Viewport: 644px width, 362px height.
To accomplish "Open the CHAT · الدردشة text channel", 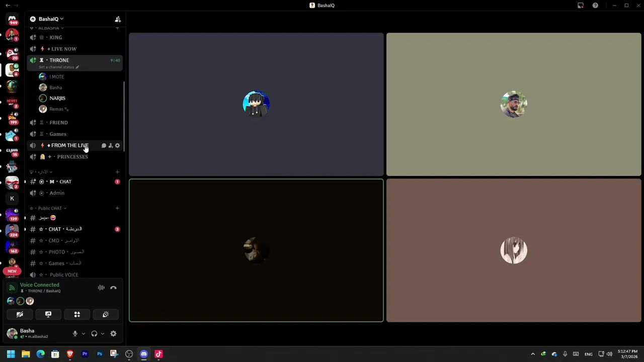I will tap(74, 229).
